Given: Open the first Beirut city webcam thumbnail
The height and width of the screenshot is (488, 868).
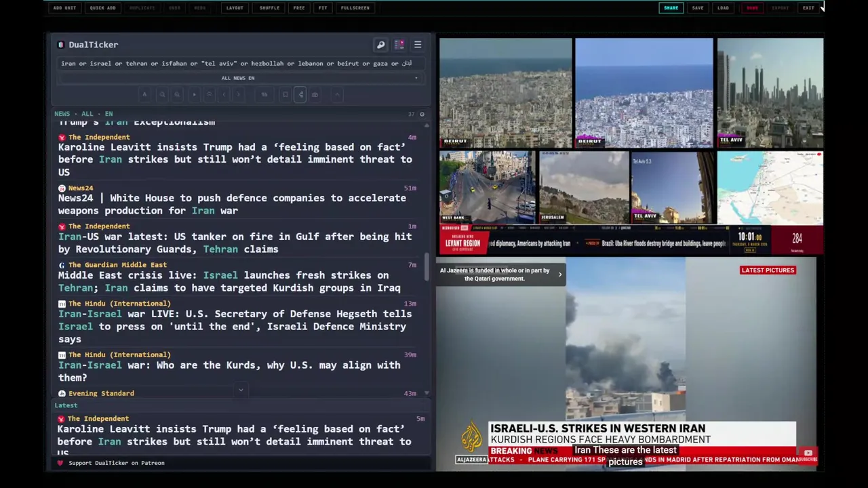Looking at the screenshot, I should point(506,93).
